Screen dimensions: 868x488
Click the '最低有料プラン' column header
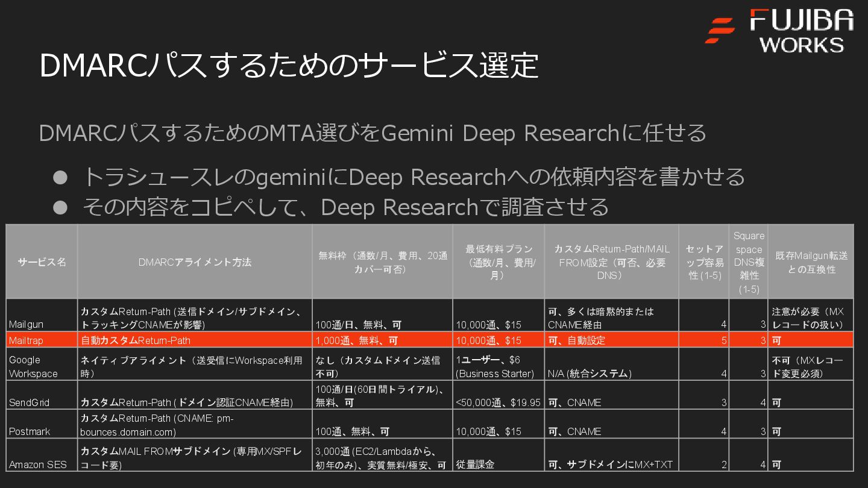(498, 262)
